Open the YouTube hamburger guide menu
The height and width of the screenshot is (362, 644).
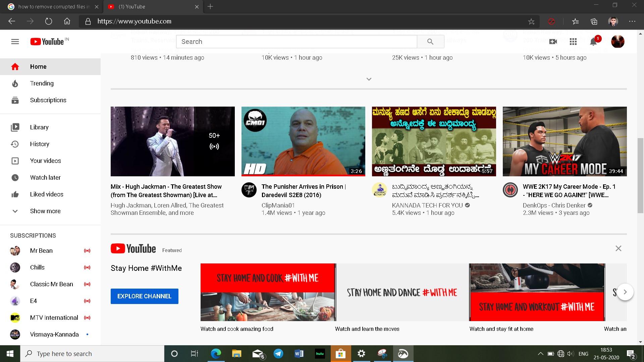coord(15,42)
